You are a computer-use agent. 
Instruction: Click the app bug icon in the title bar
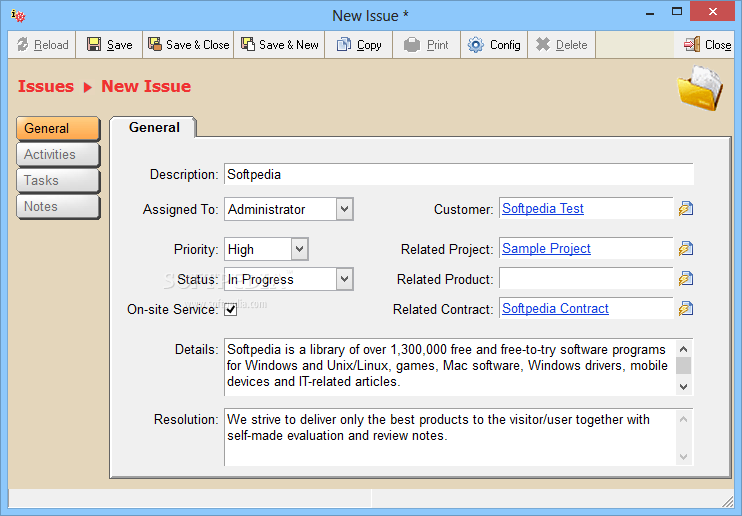(18, 16)
